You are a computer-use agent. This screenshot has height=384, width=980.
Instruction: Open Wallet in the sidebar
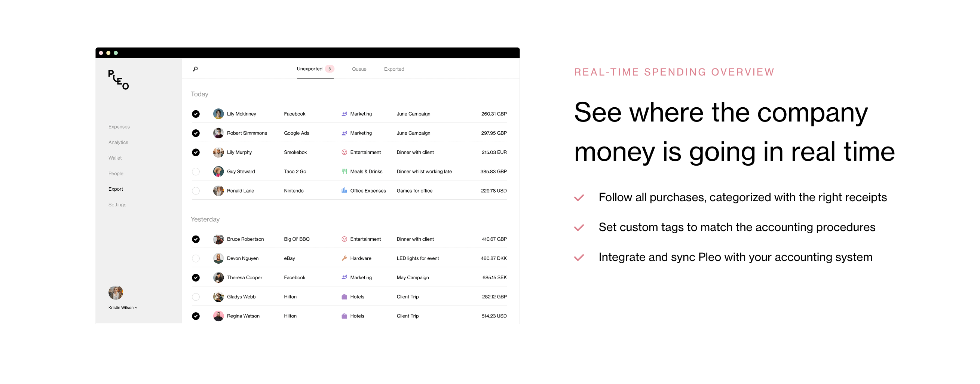[x=115, y=158]
